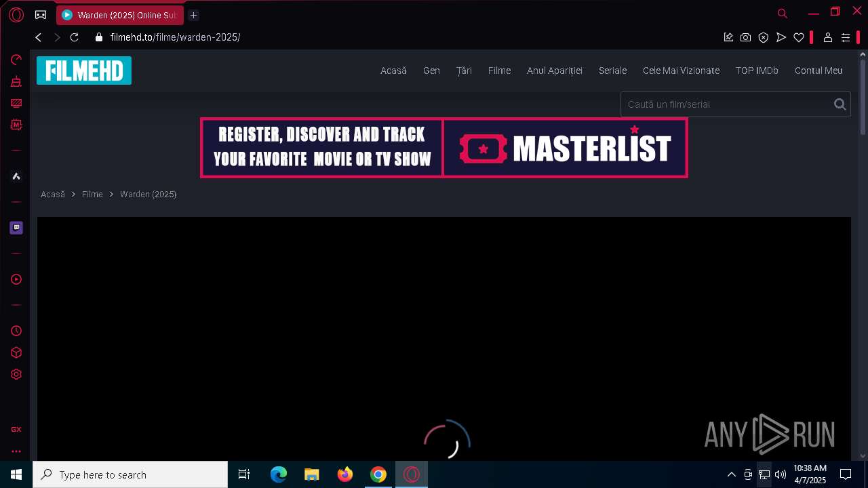Image resolution: width=868 pixels, height=488 pixels.
Task: Open the volume control in system tray
Action: [x=781, y=474]
